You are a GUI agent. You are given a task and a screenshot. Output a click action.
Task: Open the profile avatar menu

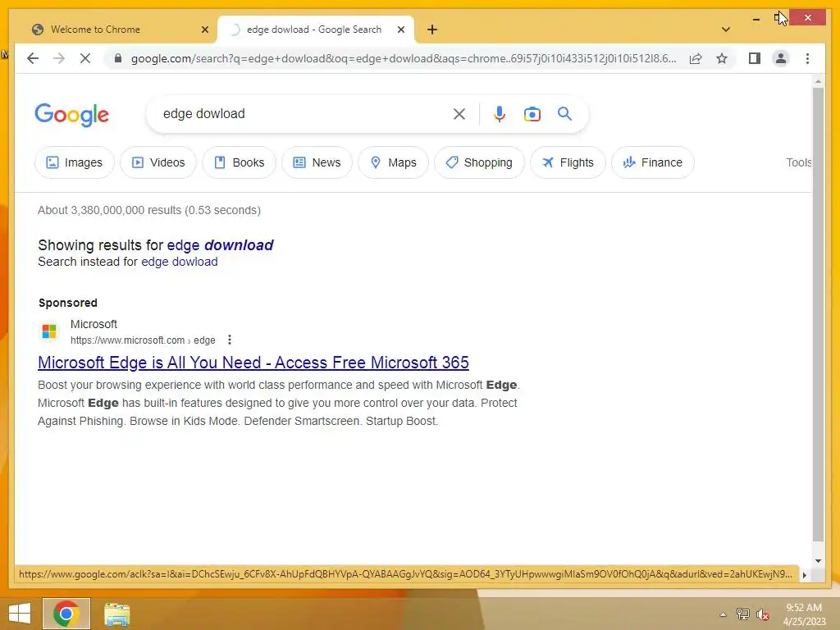pyautogui.click(x=781, y=58)
